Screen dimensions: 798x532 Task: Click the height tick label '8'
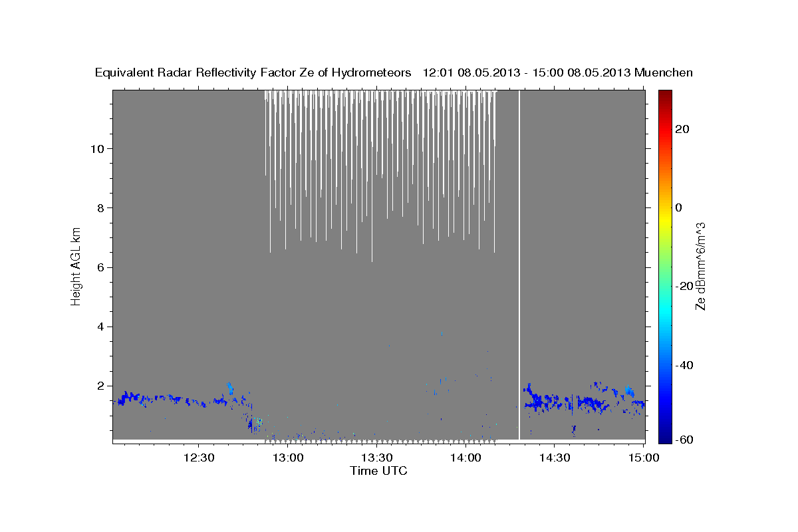[99, 207]
